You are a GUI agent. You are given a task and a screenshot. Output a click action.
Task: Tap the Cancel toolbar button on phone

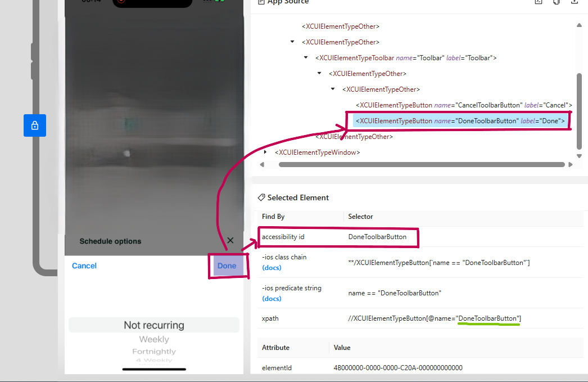(84, 266)
